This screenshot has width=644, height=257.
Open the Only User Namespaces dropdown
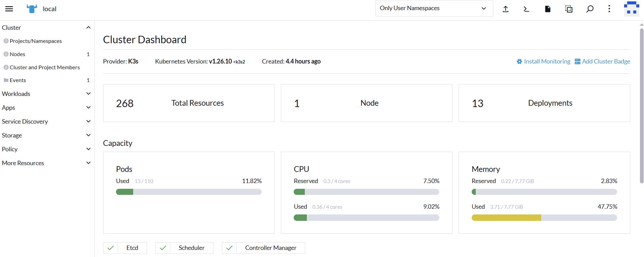[434, 8]
